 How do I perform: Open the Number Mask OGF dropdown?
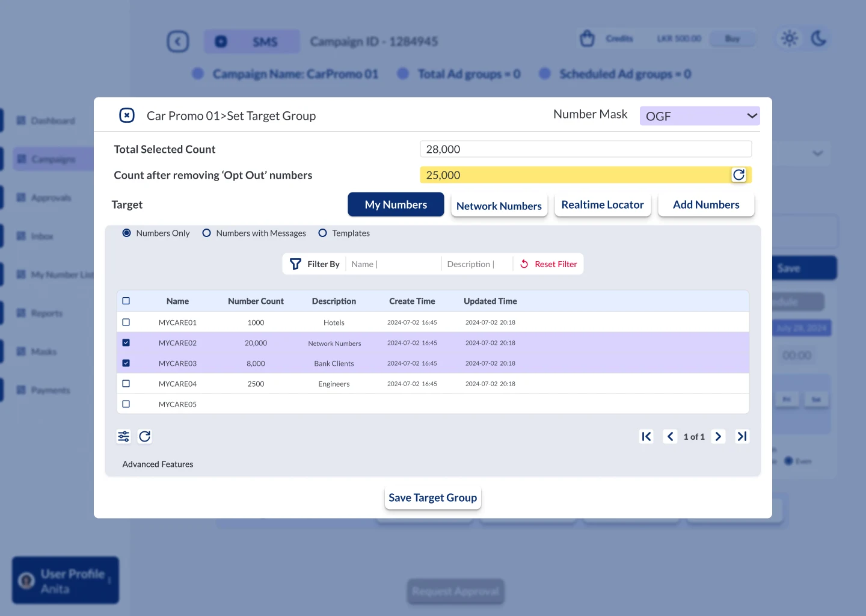click(699, 116)
